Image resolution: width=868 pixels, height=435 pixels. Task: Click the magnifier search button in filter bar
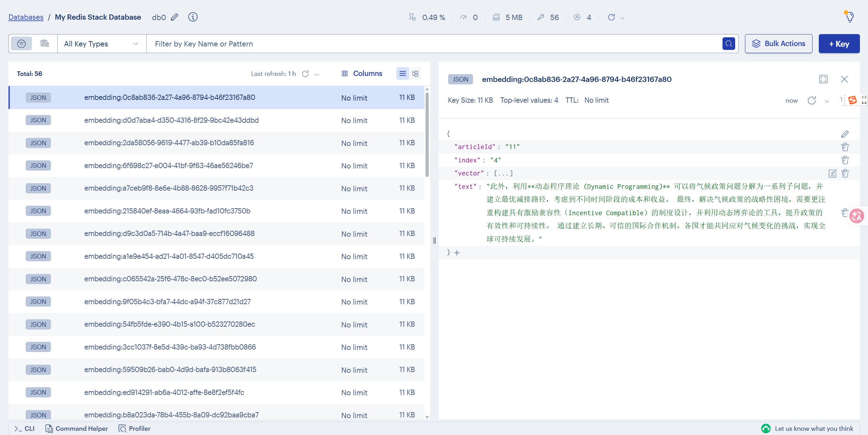(728, 44)
